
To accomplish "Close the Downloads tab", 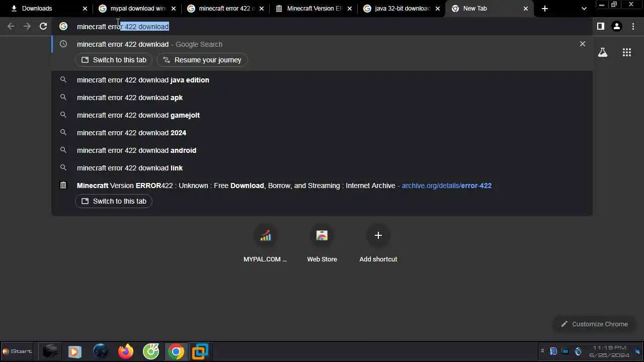I will [x=85, y=9].
